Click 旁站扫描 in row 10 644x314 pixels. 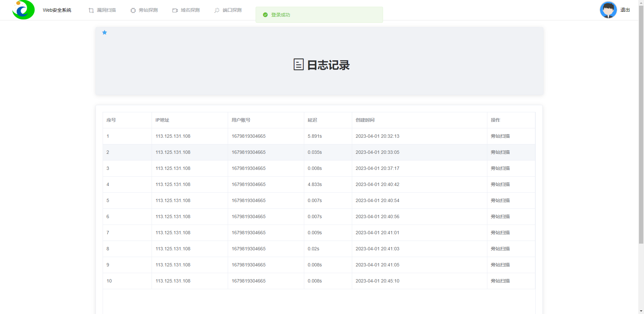click(500, 281)
